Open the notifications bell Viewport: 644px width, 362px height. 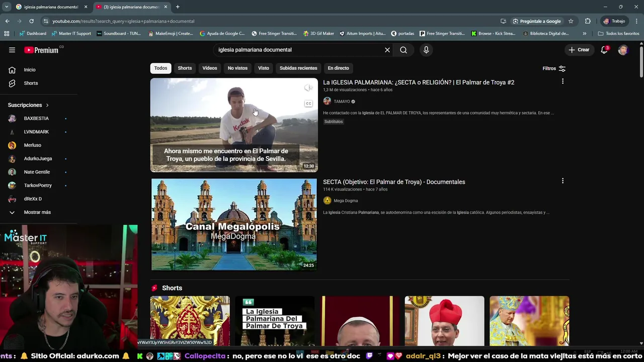pyautogui.click(x=604, y=50)
